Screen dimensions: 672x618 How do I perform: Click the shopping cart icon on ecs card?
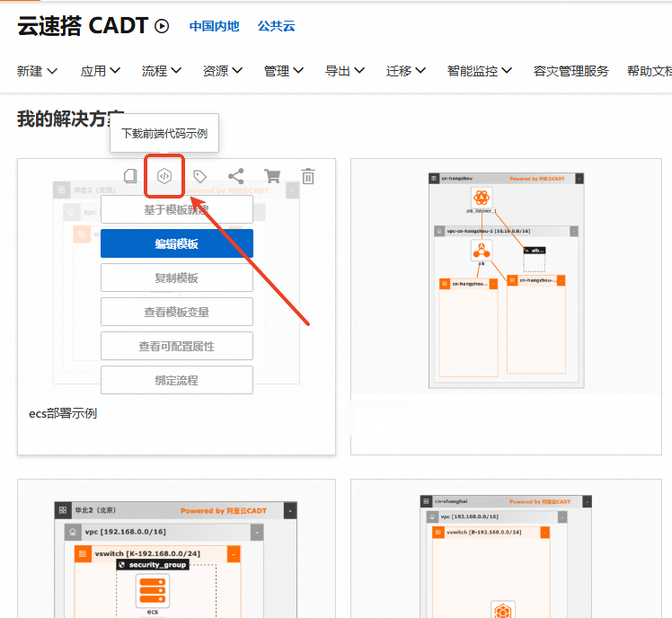272,176
